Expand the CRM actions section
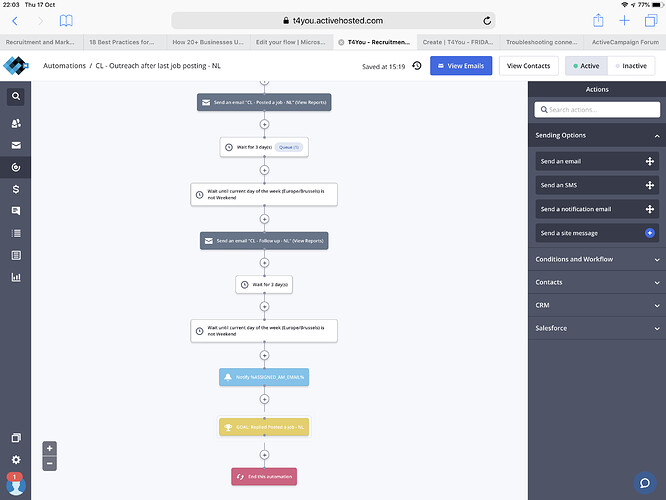Image resolution: width=666 pixels, height=500 pixels. [596, 305]
